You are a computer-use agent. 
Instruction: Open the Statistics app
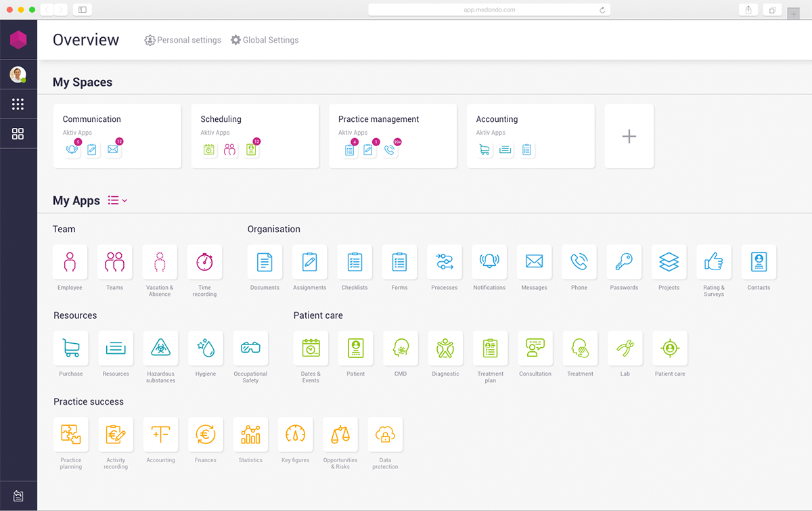tap(250, 435)
